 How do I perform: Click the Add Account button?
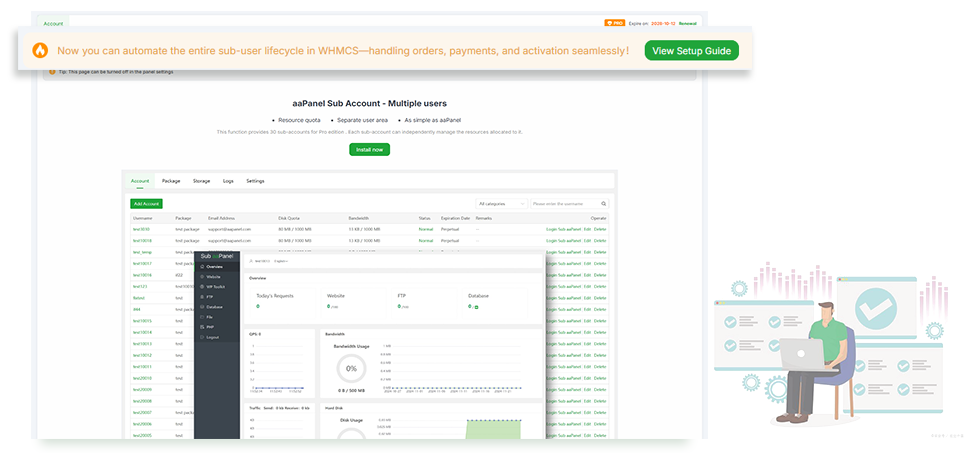coord(146,203)
